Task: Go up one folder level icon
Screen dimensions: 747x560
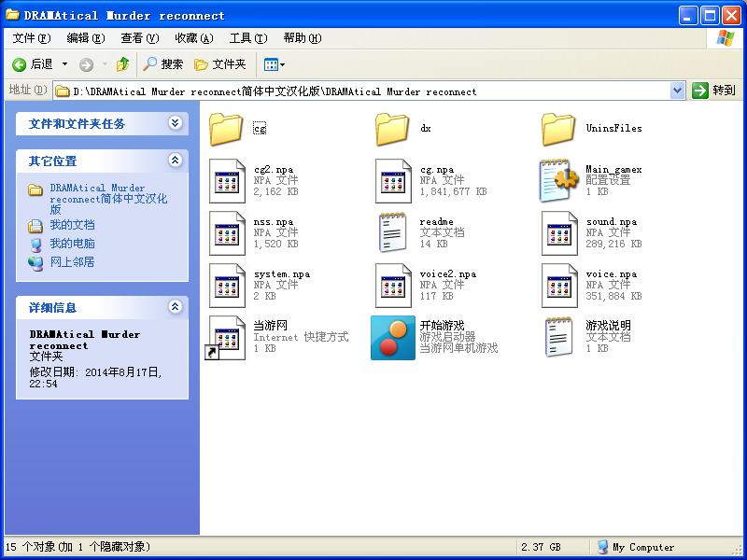Action: coord(122,64)
